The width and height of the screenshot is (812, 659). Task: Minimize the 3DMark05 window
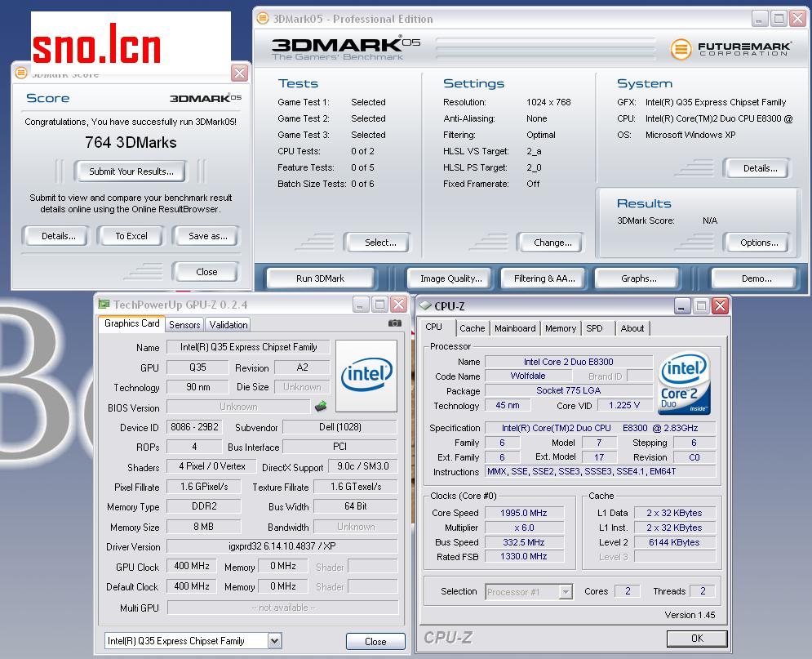pos(759,19)
